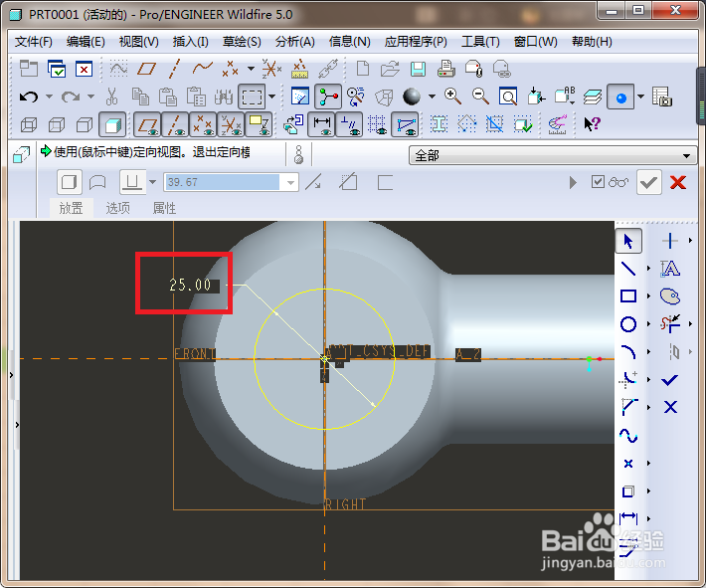
Task: Accept the feature with the check button
Action: [648, 182]
